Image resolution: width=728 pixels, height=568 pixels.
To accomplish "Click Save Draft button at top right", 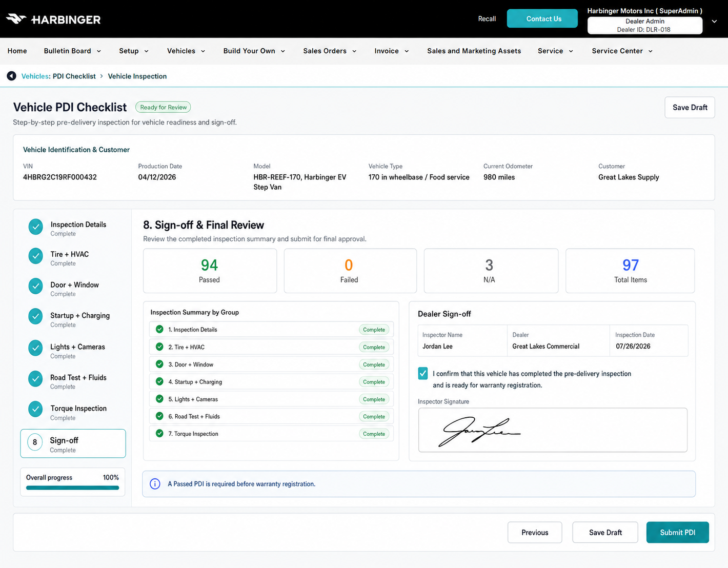I will [690, 108].
